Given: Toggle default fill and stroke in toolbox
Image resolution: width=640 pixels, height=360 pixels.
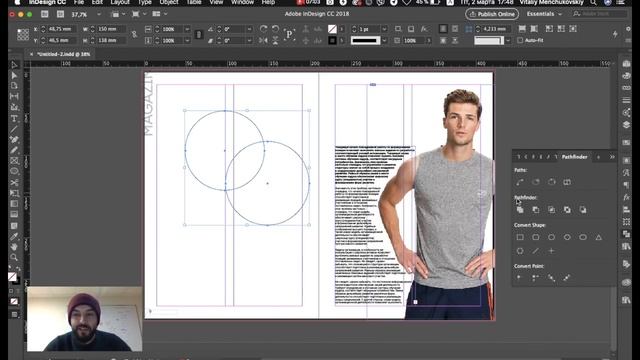Looking at the screenshot, I should coord(11,268).
